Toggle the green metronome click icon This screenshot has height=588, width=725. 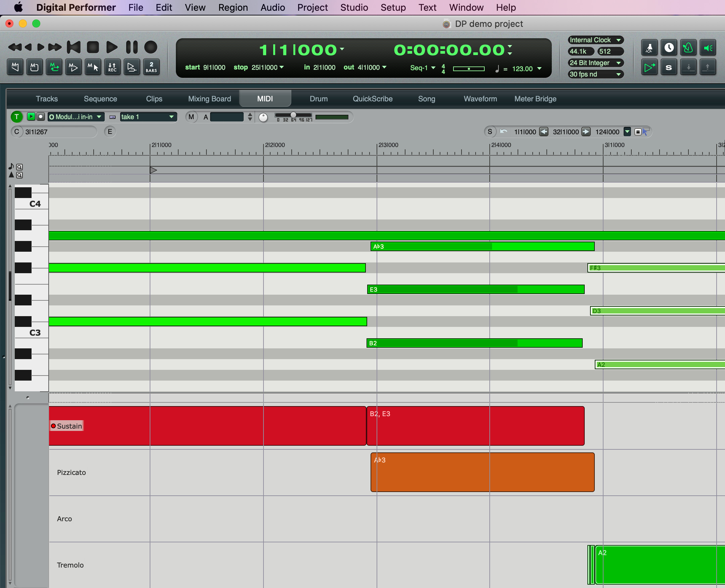688,48
